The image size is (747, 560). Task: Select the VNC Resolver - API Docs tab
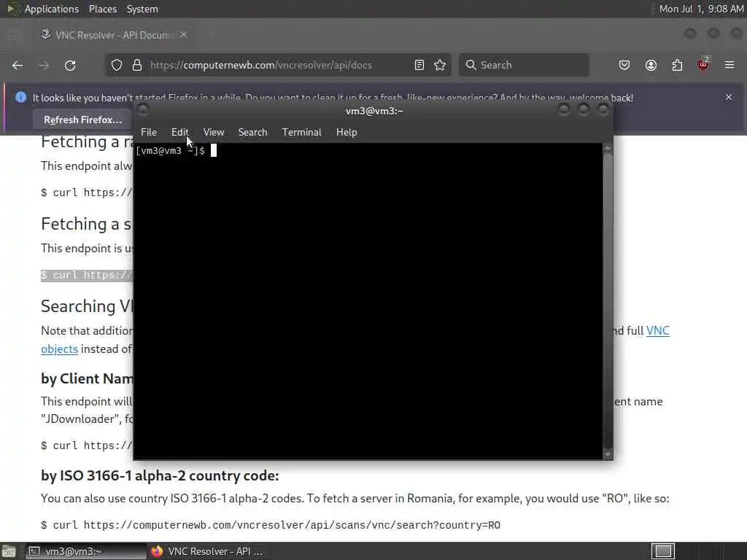point(114,35)
